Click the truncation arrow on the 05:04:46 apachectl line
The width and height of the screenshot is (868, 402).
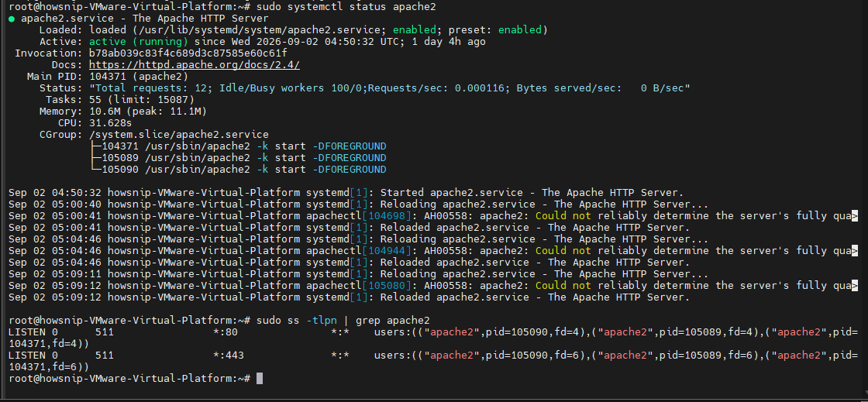(855, 250)
